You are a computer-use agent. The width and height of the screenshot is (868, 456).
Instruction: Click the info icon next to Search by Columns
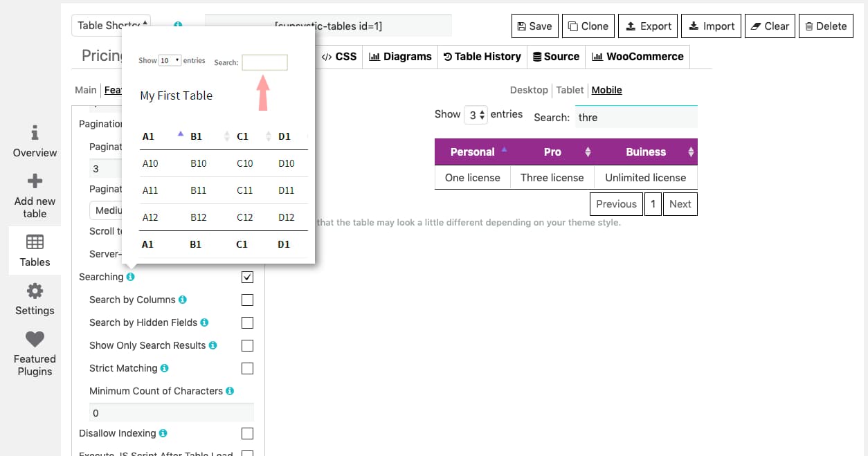click(x=182, y=300)
